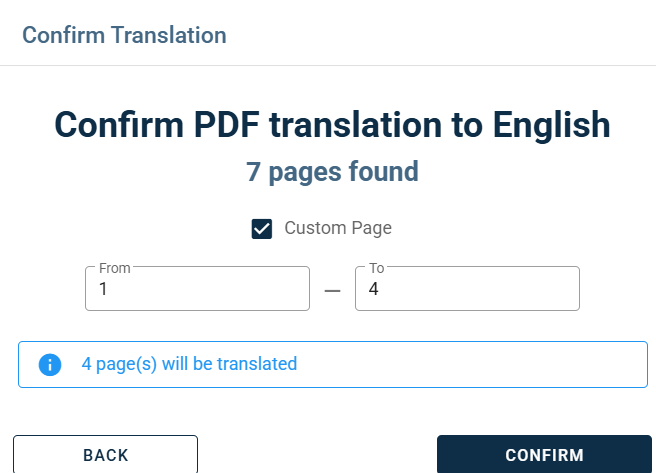
Task: Click the value 1 in From field
Action: (103, 290)
